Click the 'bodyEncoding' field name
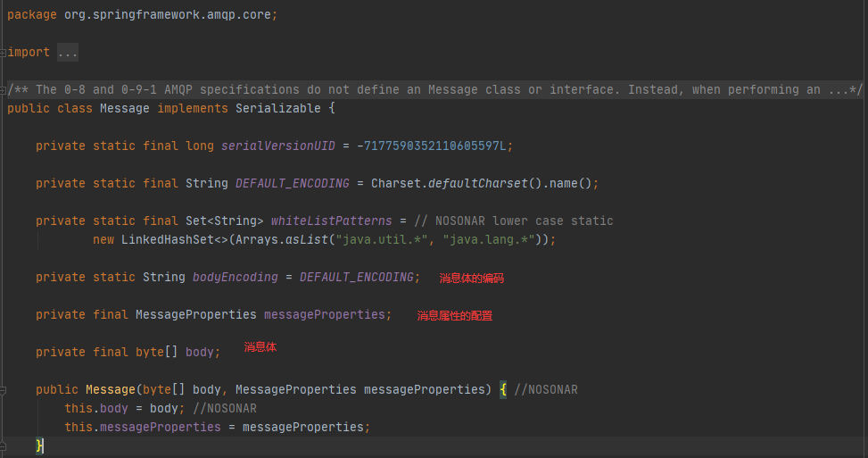868x458 pixels. pyautogui.click(x=236, y=278)
